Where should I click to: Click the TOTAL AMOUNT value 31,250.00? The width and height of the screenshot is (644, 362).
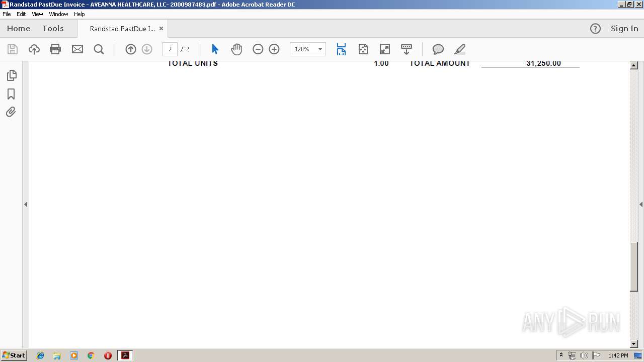(543, 63)
